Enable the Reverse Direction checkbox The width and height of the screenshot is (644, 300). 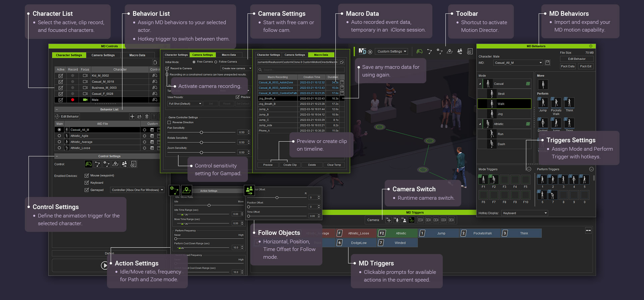169,122
